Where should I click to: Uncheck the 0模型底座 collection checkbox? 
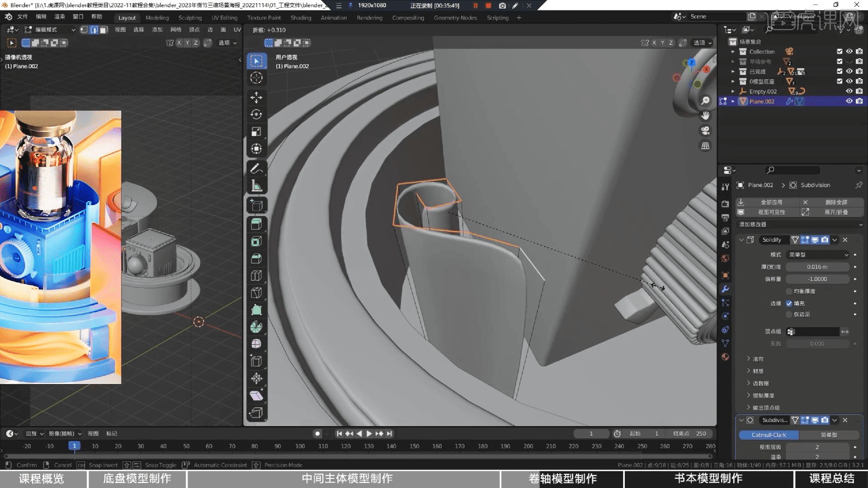click(x=840, y=81)
